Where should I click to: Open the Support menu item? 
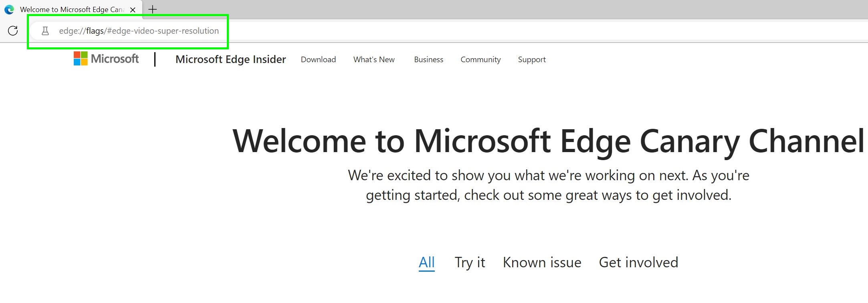click(x=532, y=59)
